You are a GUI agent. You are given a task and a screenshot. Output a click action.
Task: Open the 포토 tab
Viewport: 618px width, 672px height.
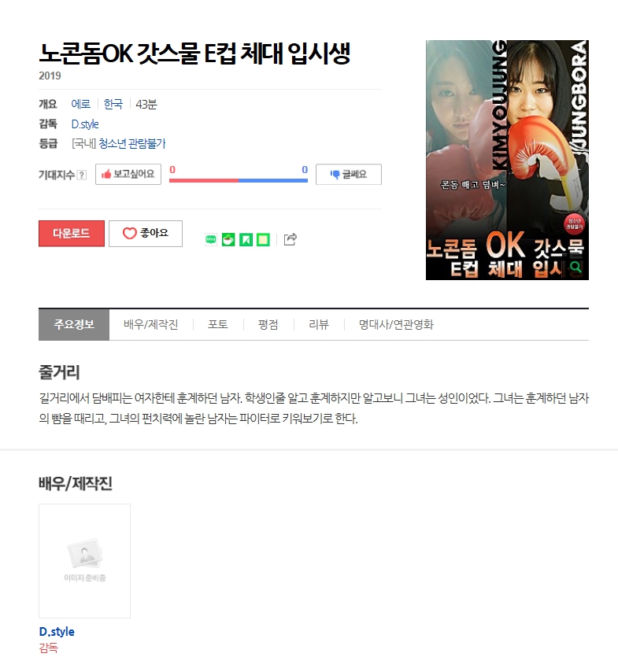tap(218, 324)
